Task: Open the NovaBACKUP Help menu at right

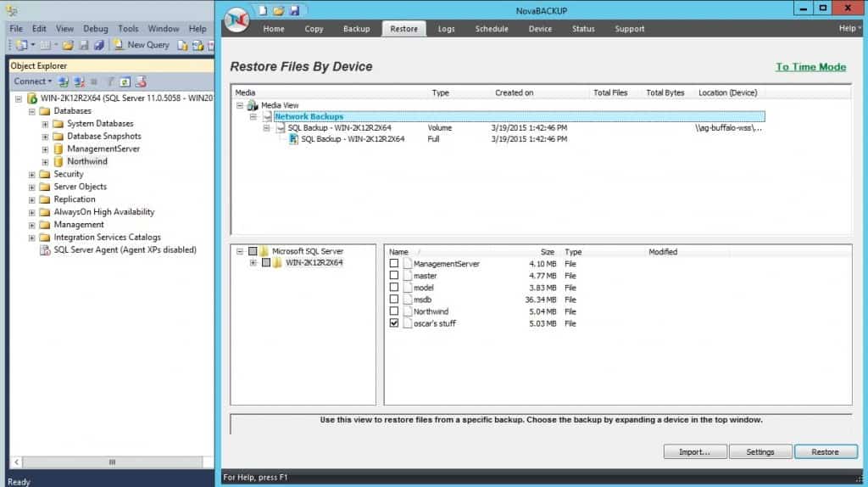Action: 849,28
